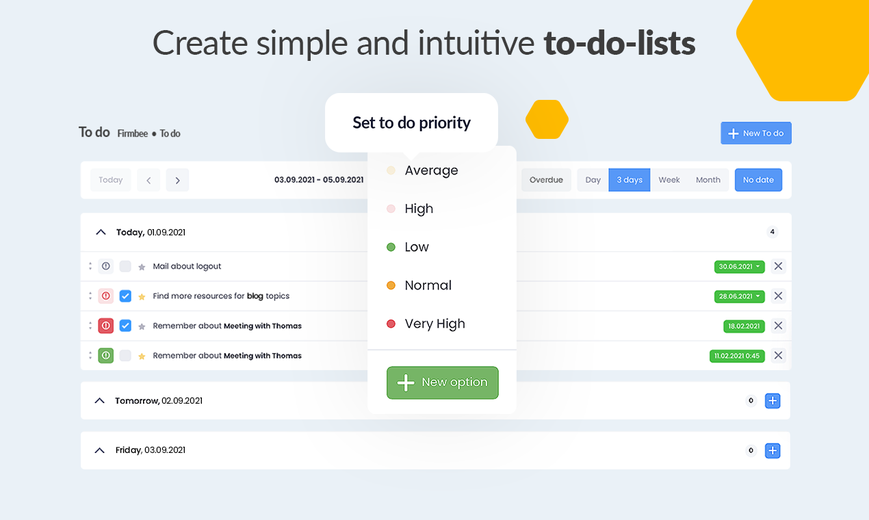Go to previous date range arrow

[149, 180]
